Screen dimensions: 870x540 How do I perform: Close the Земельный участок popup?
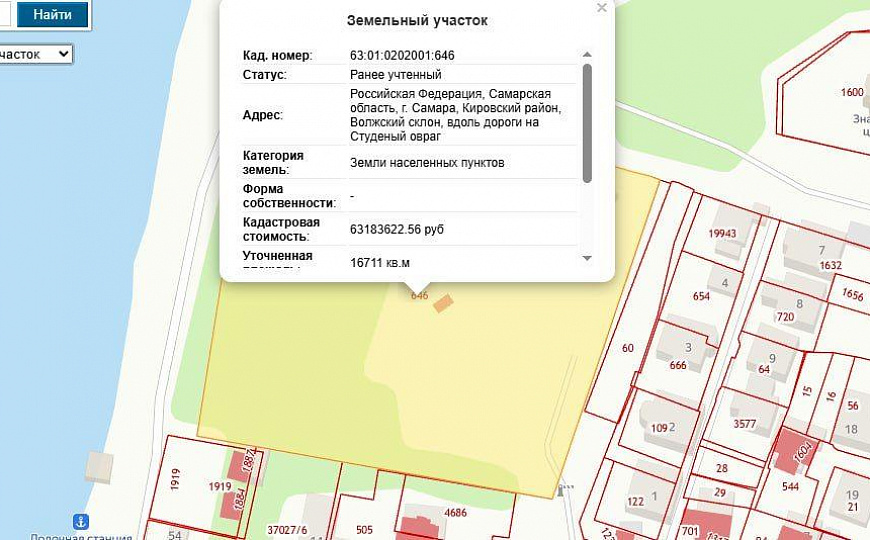click(601, 8)
